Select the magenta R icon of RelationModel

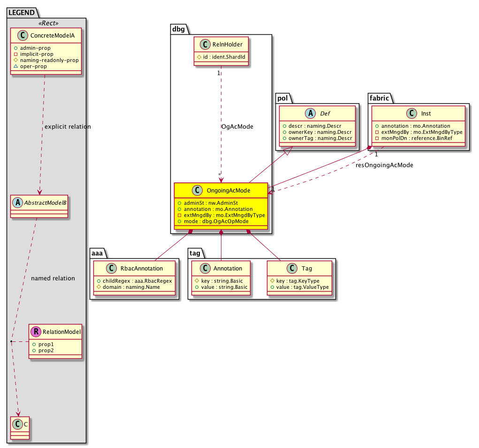[36, 332]
